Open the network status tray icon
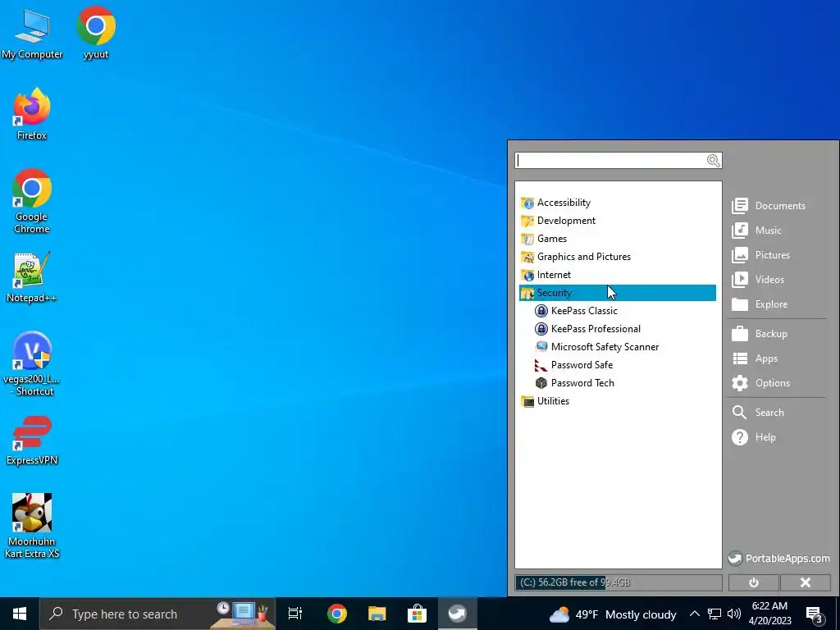This screenshot has width=840, height=630. click(714, 614)
